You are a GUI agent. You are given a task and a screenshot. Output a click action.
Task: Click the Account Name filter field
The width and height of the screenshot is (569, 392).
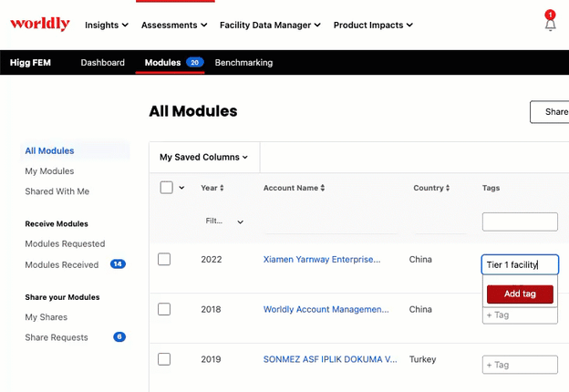tap(330, 224)
